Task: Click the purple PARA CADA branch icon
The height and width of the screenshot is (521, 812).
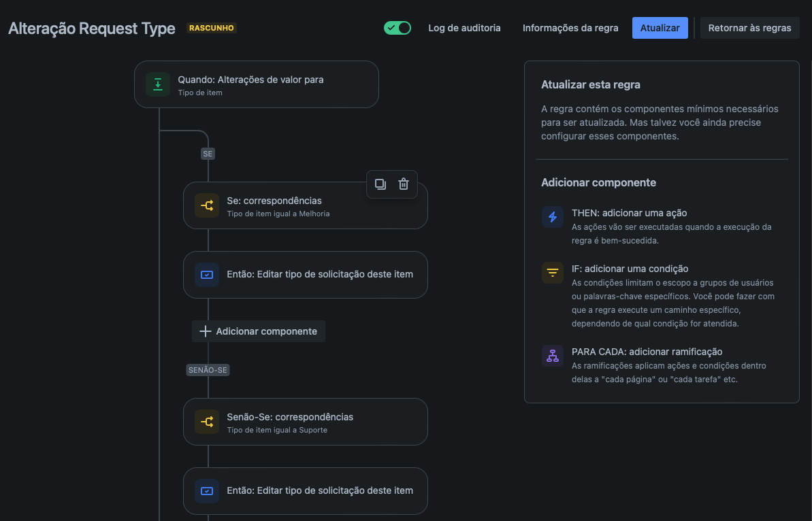Action: [x=553, y=356]
